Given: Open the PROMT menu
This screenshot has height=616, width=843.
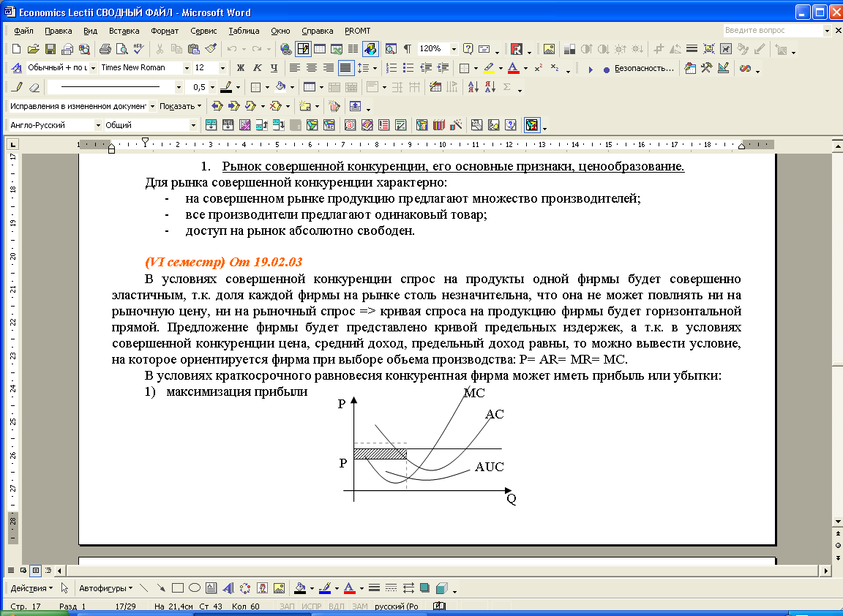Looking at the screenshot, I should pos(358,31).
